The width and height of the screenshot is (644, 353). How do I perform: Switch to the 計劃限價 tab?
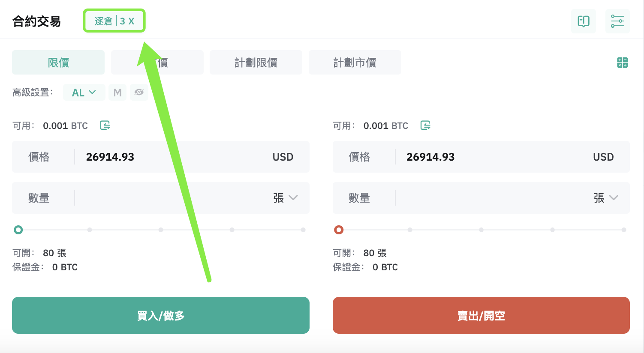[x=256, y=63]
